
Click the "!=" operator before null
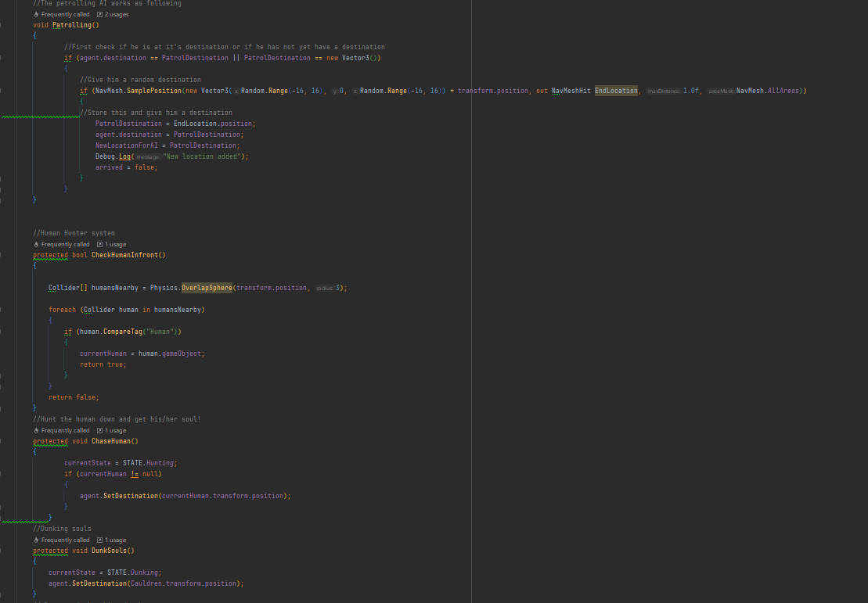point(135,474)
